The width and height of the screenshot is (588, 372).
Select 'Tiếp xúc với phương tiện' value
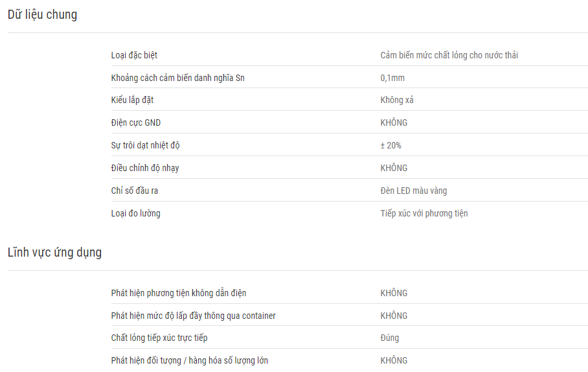pos(424,213)
